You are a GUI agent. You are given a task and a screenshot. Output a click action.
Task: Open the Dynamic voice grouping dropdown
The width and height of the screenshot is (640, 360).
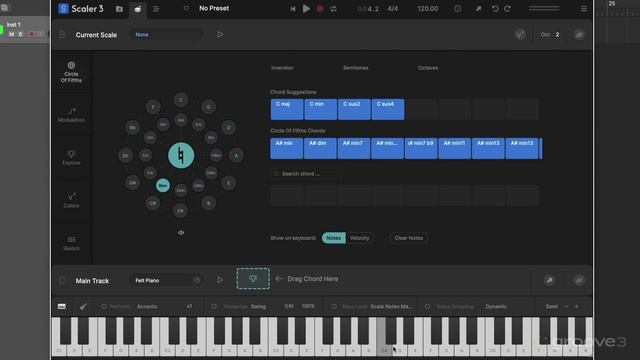496,307
